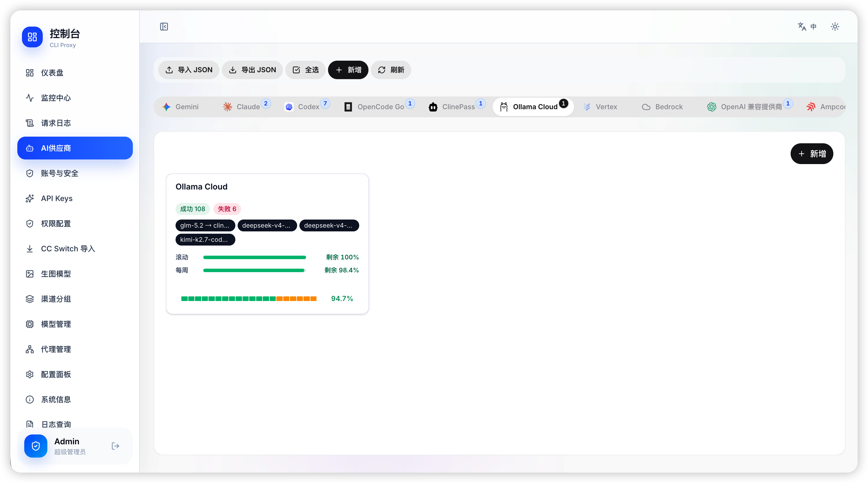868x483 pixels.
Task: Open 仪表盘 dashboard in sidebar
Action: click(75, 73)
